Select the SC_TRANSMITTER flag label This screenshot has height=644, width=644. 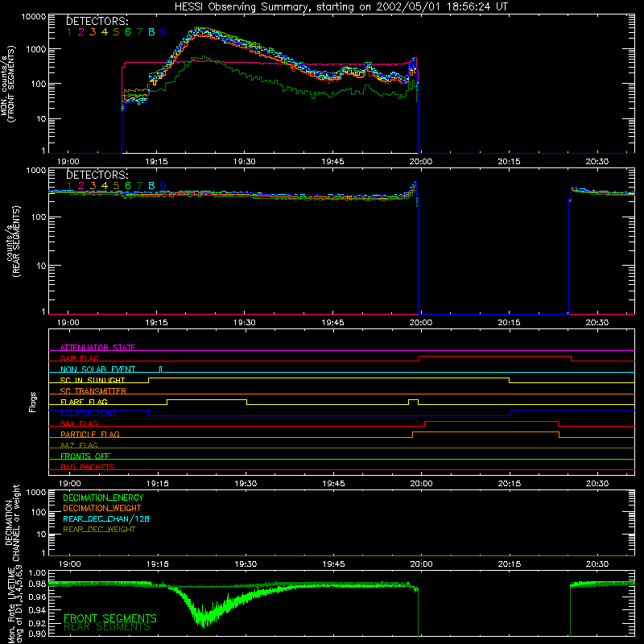point(93,390)
